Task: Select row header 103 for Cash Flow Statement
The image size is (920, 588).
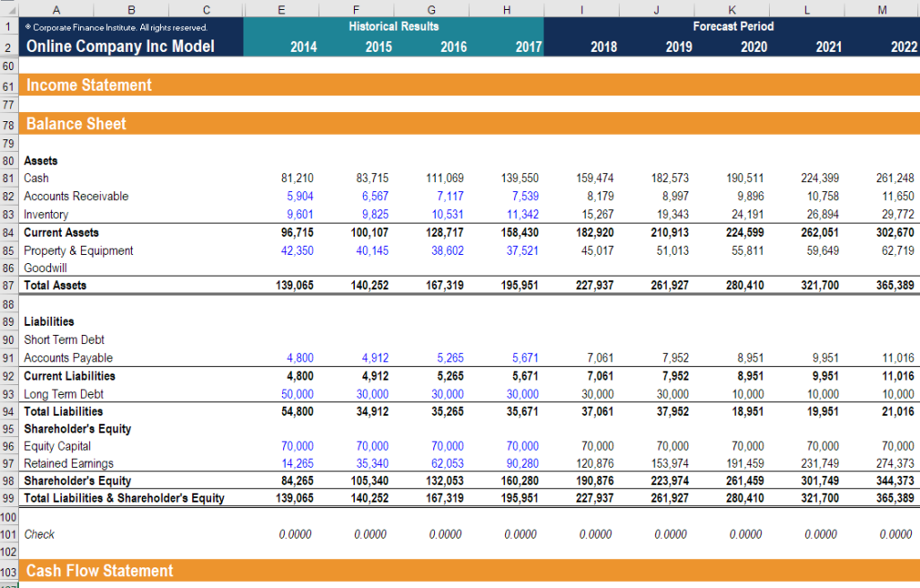Action: 8,570
